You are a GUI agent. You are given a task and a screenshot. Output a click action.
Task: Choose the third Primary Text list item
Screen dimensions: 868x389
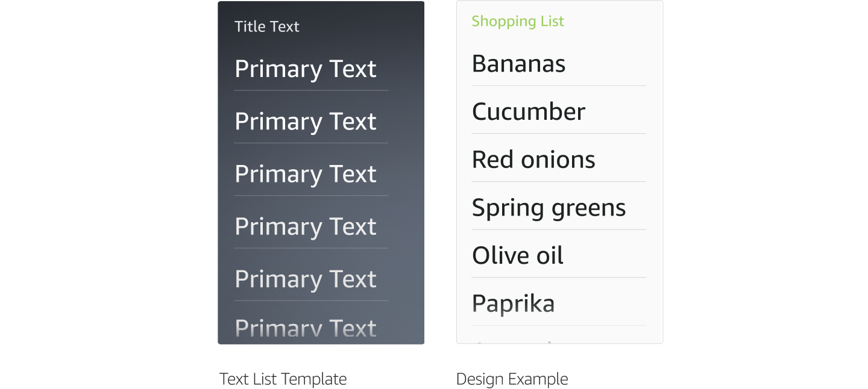click(305, 174)
